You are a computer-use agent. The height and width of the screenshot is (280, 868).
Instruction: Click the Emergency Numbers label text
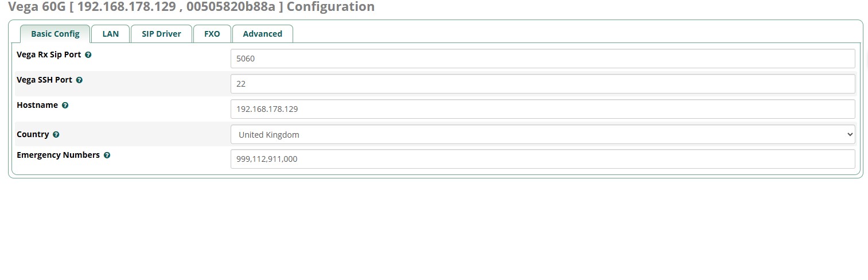59,155
